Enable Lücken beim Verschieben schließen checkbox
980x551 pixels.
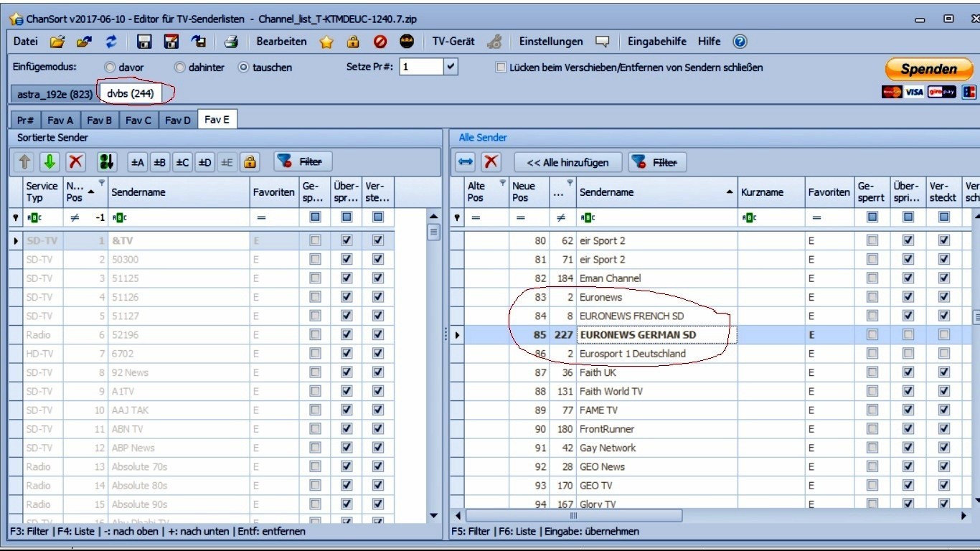point(501,67)
